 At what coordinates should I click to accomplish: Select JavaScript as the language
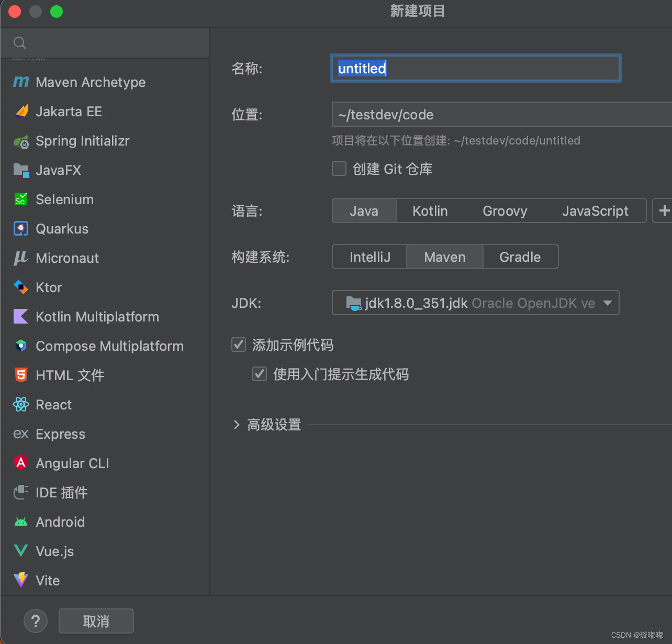[595, 210]
